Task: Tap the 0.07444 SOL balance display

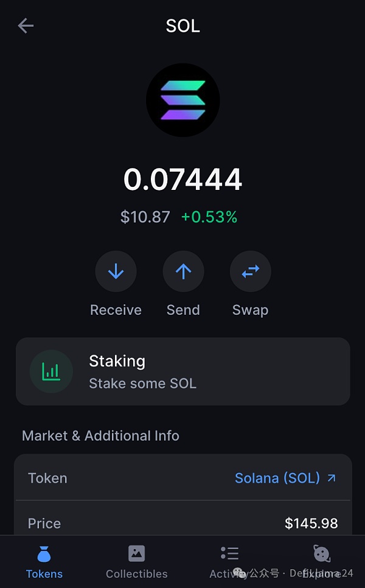Action: (182, 178)
